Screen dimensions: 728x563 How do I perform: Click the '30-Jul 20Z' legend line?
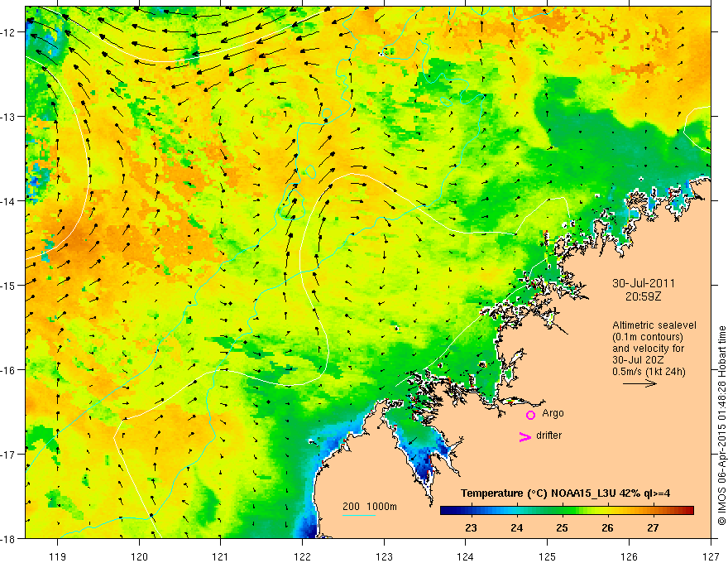(638, 360)
